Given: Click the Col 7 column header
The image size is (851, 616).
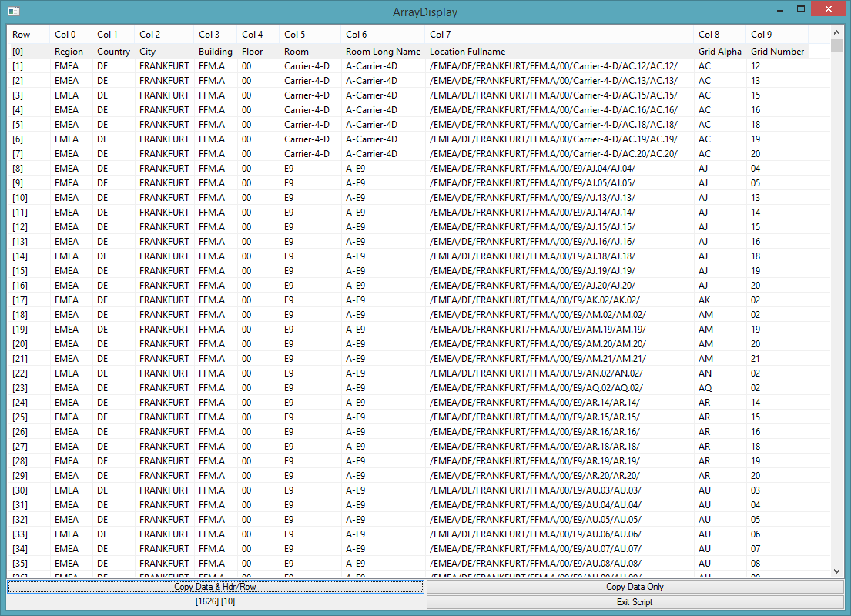Looking at the screenshot, I should (441, 35).
